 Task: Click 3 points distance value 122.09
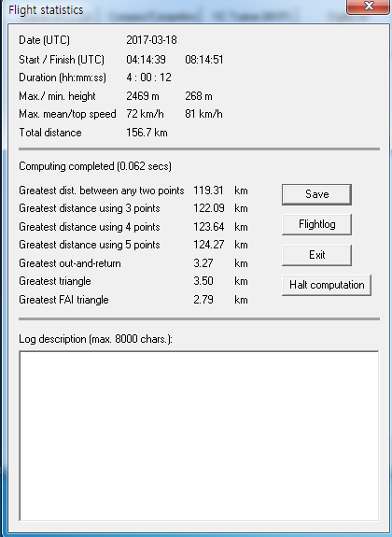(x=209, y=208)
